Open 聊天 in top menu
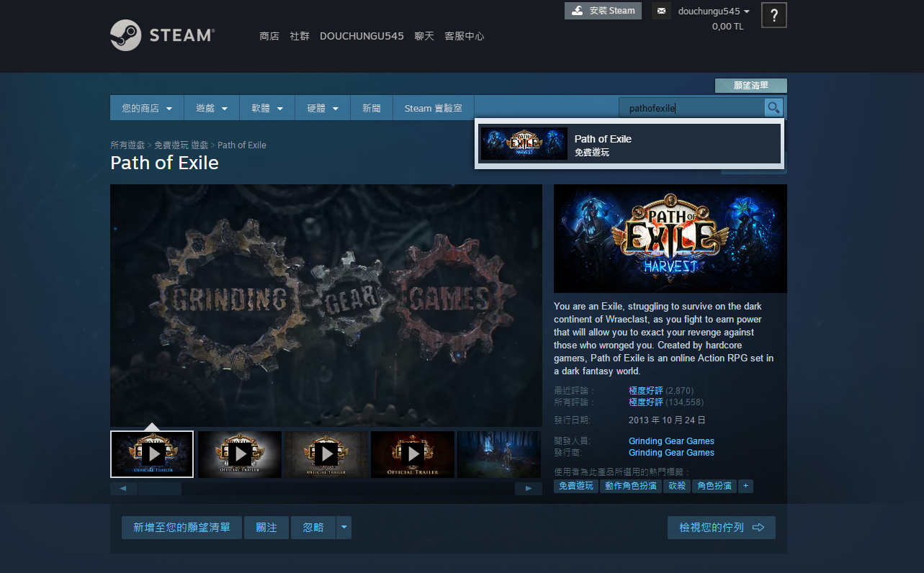The width and height of the screenshot is (924, 573). (424, 36)
